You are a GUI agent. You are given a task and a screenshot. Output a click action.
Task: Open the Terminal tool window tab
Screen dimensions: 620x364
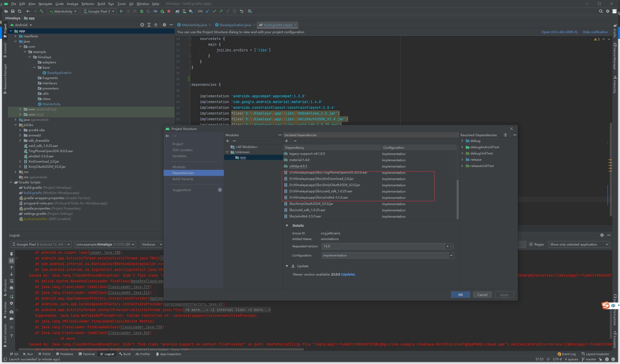(87, 354)
